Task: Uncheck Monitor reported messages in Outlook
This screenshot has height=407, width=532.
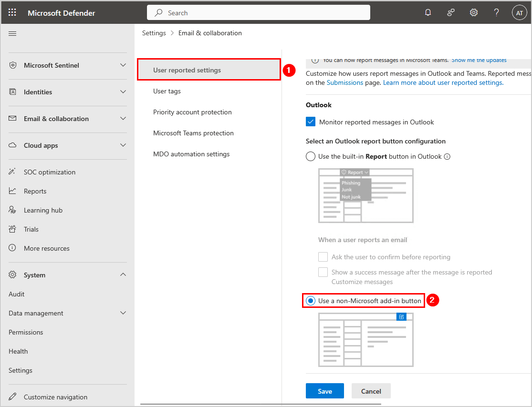Action: (311, 122)
